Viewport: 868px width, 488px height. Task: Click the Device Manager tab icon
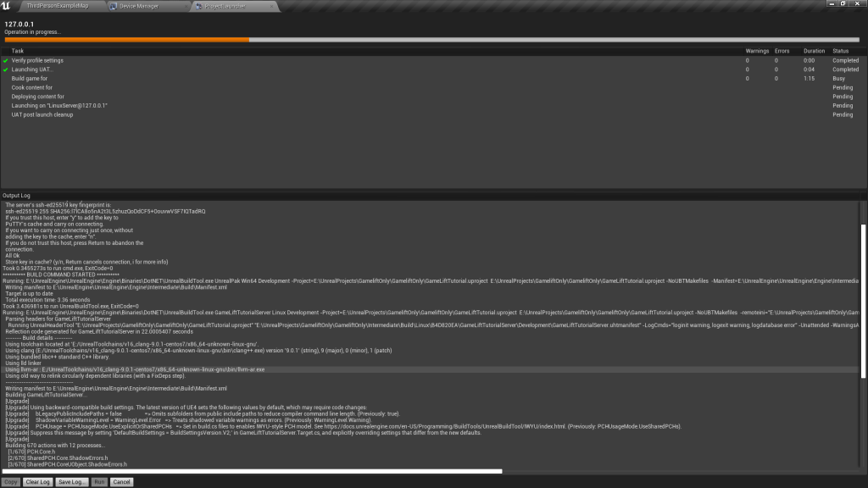tap(115, 6)
